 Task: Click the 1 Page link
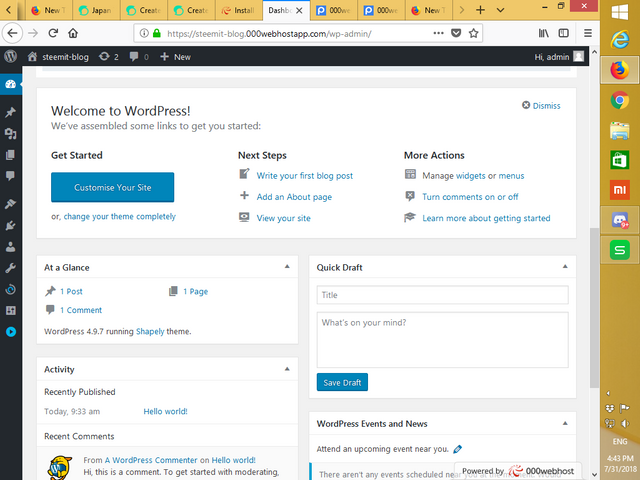[x=195, y=291]
